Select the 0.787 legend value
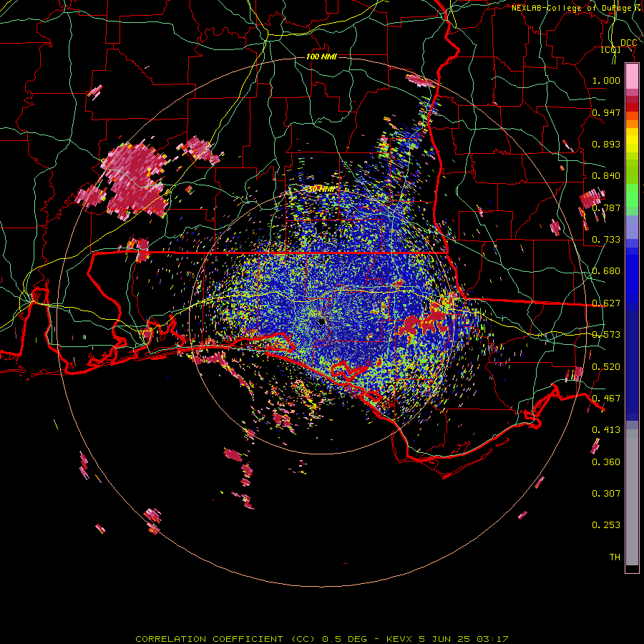This screenshot has width=644, height=644. [606, 208]
